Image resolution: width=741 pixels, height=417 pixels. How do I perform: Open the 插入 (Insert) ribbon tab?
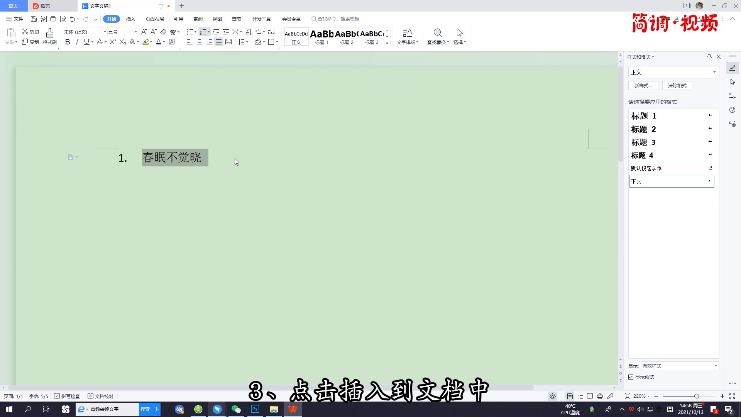pyautogui.click(x=130, y=19)
